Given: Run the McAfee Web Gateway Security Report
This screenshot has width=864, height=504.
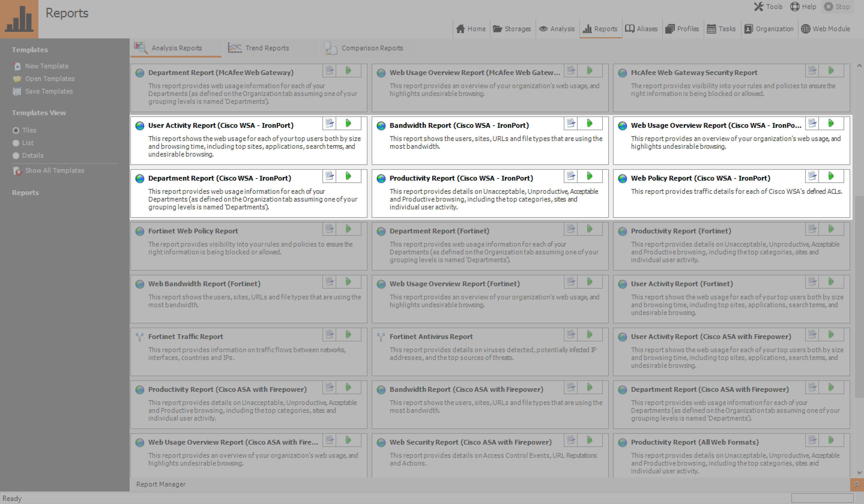Looking at the screenshot, I should point(831,70).
